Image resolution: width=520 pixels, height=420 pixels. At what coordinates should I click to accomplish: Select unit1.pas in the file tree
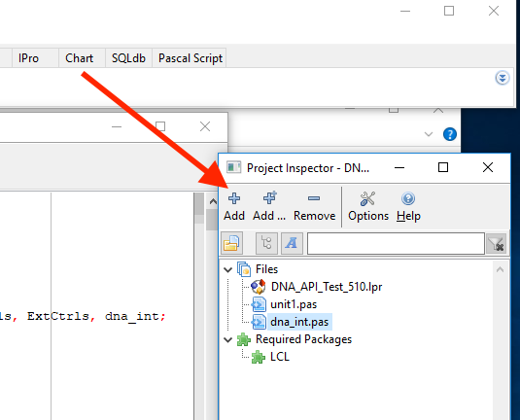294,304
